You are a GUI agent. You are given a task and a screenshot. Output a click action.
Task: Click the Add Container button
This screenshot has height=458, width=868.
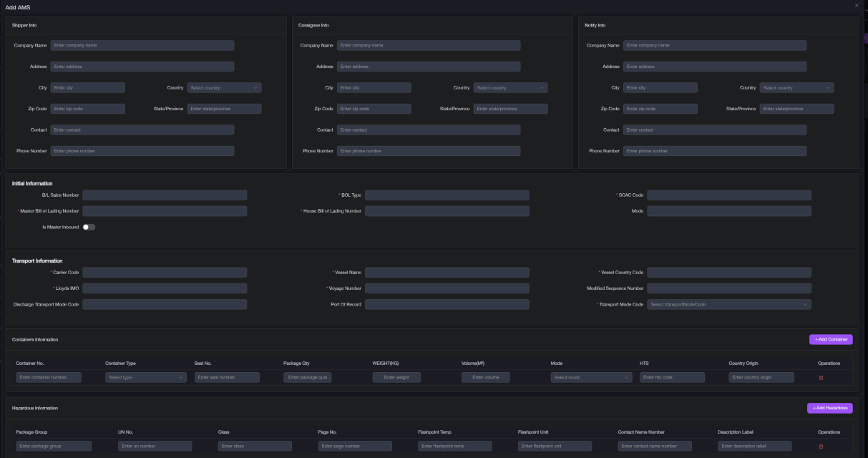pyautogui.click(x=831, y=339)
